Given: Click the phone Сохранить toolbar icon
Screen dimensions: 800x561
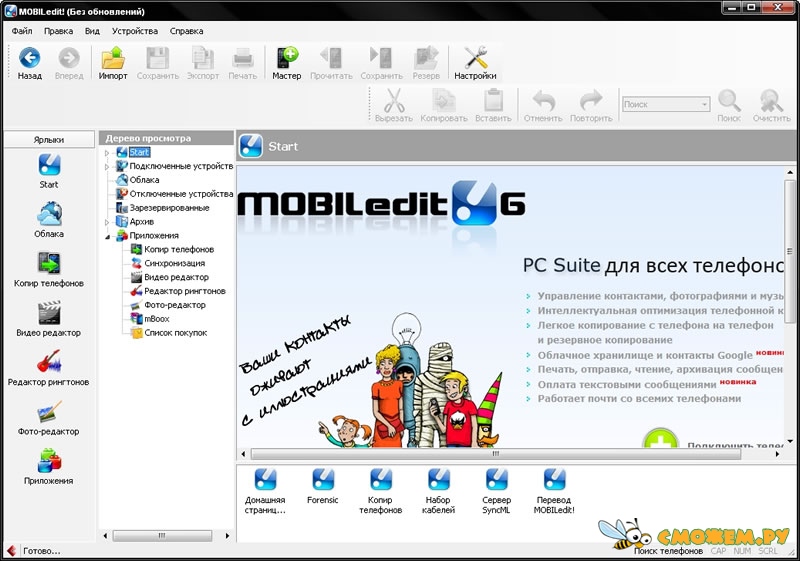Looking at the screenshot, I should (x=381, y=58).
